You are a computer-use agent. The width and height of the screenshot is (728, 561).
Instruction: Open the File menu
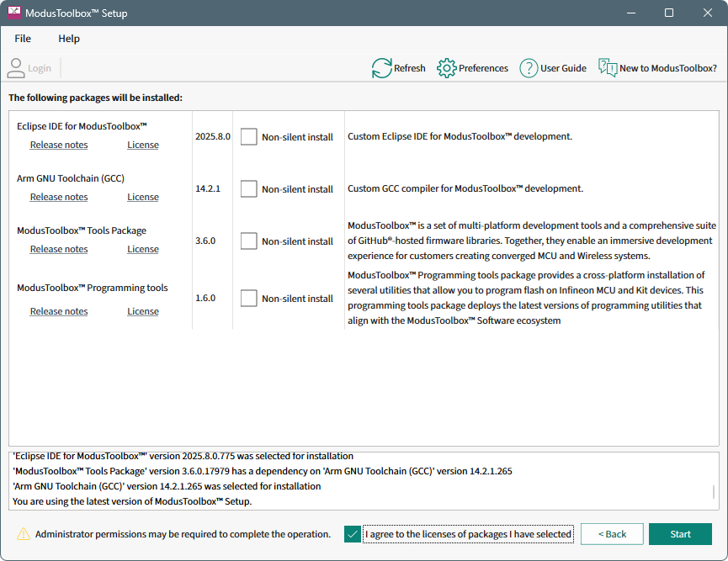pyautogui.click(x=23, y=39)
